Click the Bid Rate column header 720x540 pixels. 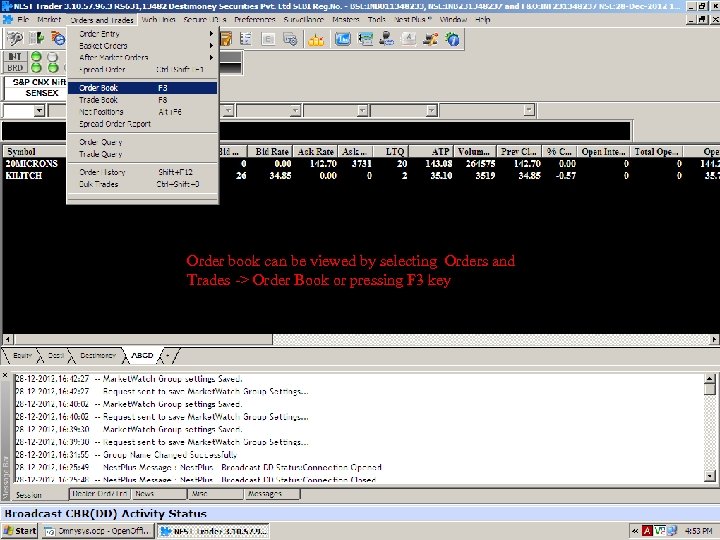pyautogui.click(x=270, y=152)
